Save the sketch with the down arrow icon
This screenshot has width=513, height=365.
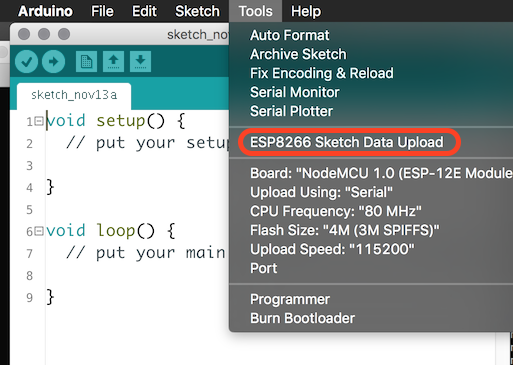tap(140, 62)
